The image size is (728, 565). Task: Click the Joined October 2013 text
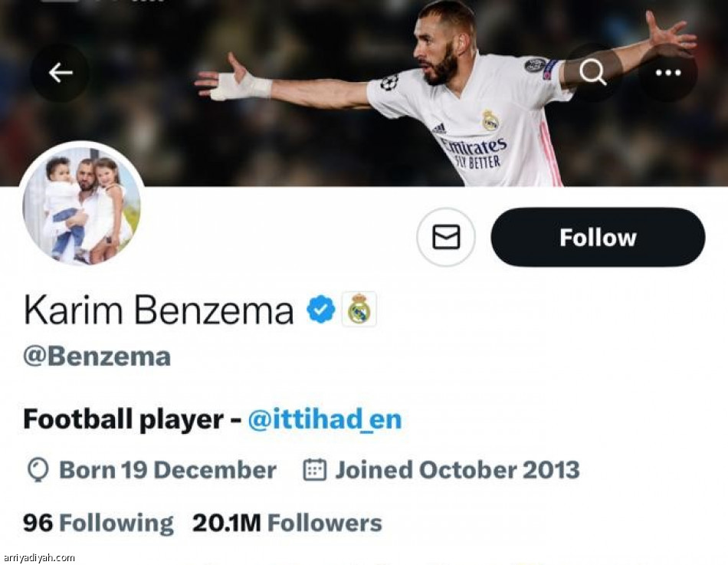point(457,470)
